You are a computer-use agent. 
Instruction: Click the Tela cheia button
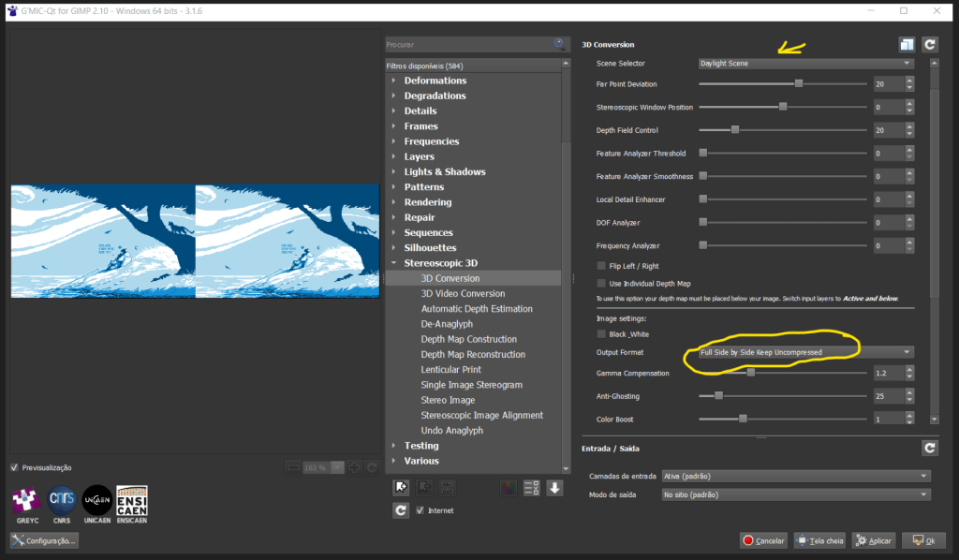819,540
